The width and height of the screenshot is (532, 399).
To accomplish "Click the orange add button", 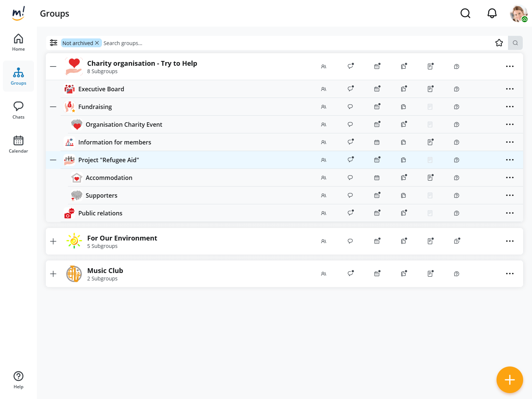I will tap(509, 379).
